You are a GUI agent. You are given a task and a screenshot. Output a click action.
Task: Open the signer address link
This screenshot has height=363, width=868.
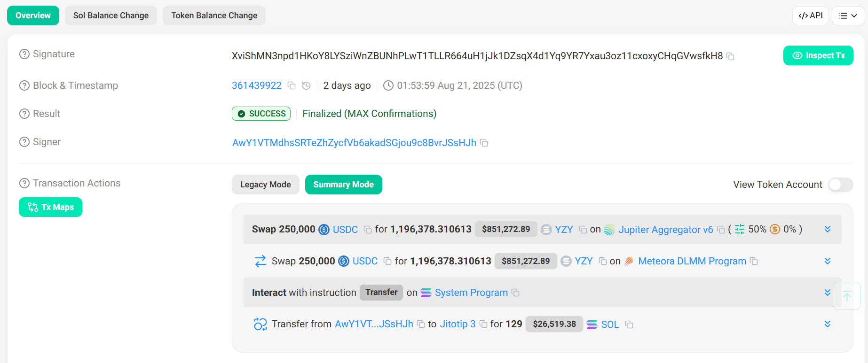point(354,143)
